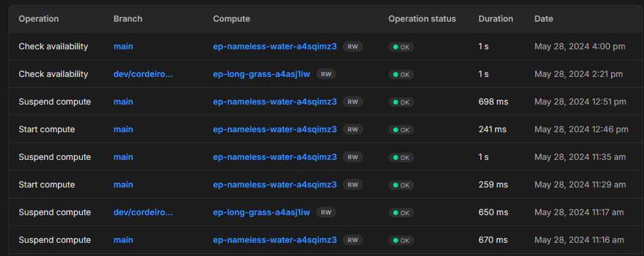Click OK status badge in 11:29 am row
644x256 pixels.
click(x=400, y=185)
